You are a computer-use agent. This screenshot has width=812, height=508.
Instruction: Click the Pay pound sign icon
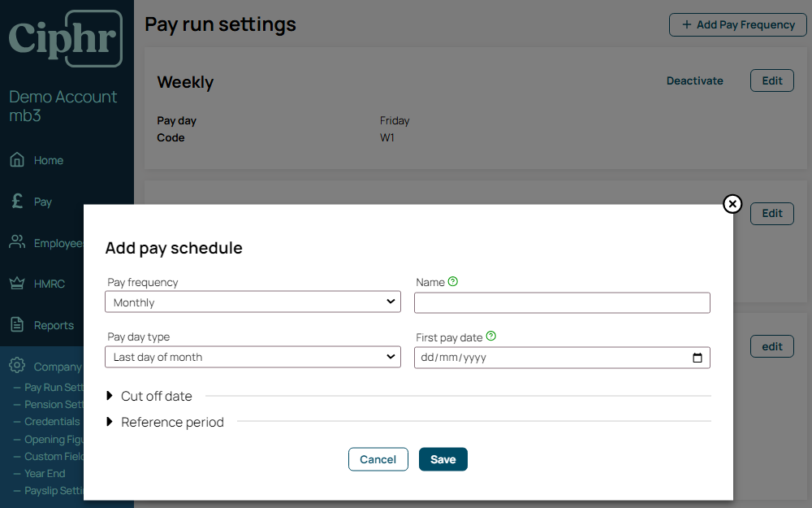[17, 202]
